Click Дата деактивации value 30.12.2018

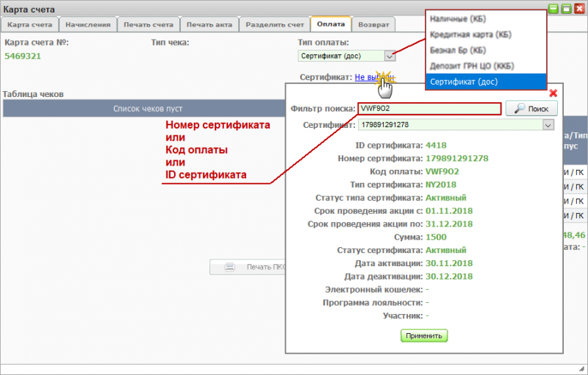pyautogui.click(x=449, y=276)
